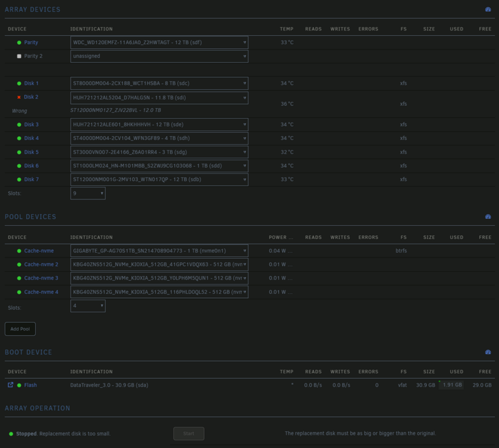Click the Disk 1 green status indicator
Image resolution: width=499 pixels, height=448 pixels.
click(x=19, y=84)
